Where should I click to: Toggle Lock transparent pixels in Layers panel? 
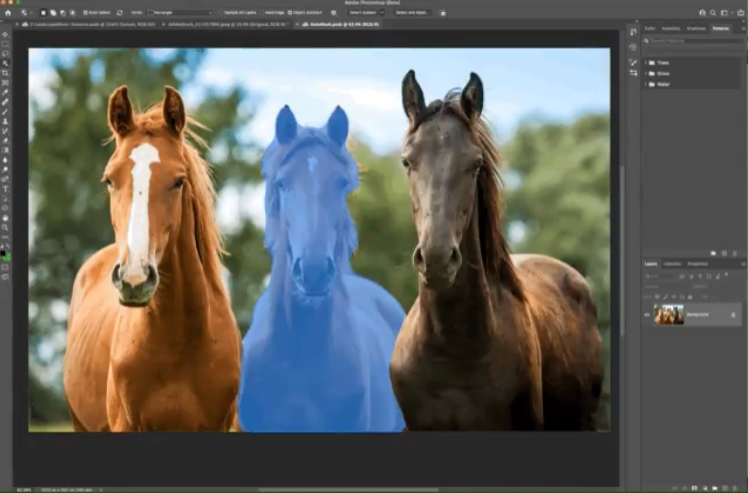click(x=657, y=296)
